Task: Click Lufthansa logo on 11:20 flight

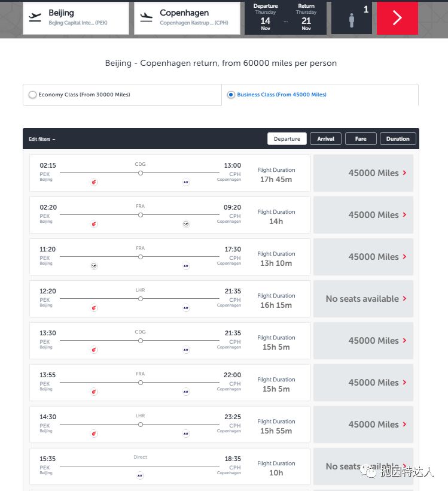Action: point(94,266)
